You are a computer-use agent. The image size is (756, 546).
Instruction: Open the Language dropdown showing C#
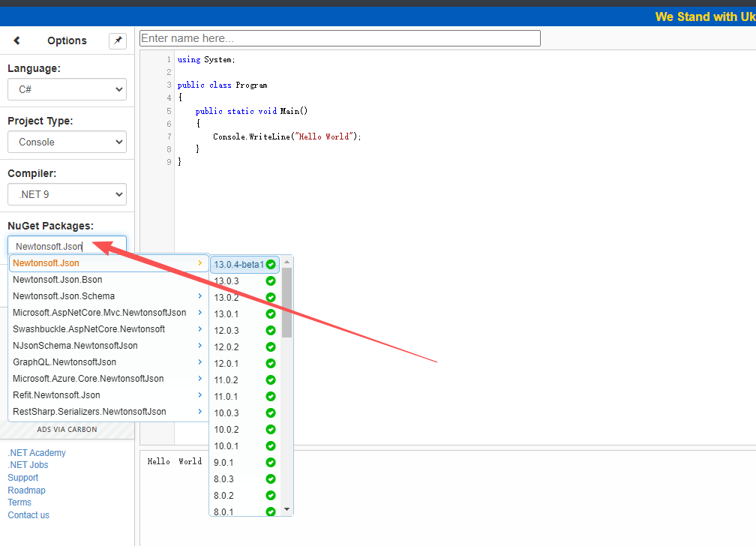click(x=67, y=89)
